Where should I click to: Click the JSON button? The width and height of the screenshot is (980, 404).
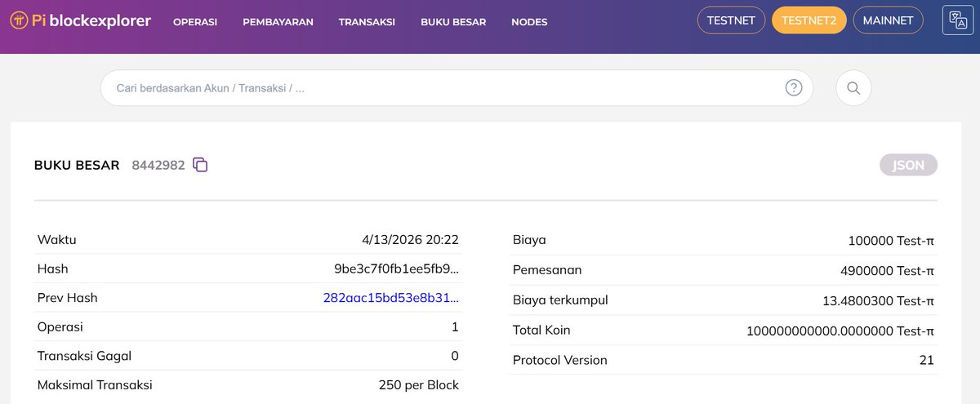(x=908, y=165)
